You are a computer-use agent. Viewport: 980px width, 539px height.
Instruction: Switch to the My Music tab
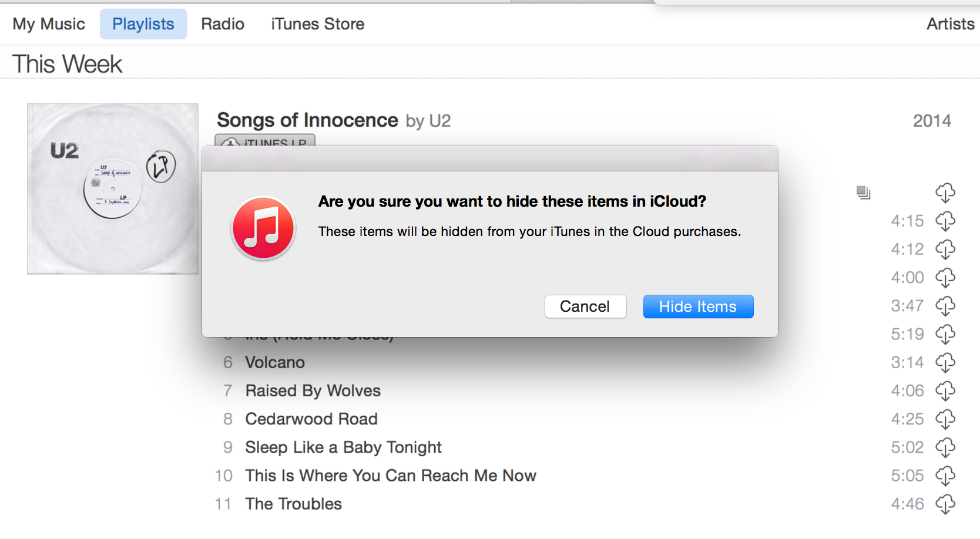coord(49,24)
